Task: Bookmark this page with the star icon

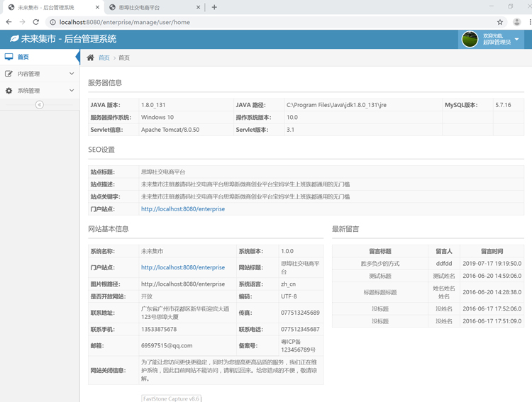Action: 499,22
